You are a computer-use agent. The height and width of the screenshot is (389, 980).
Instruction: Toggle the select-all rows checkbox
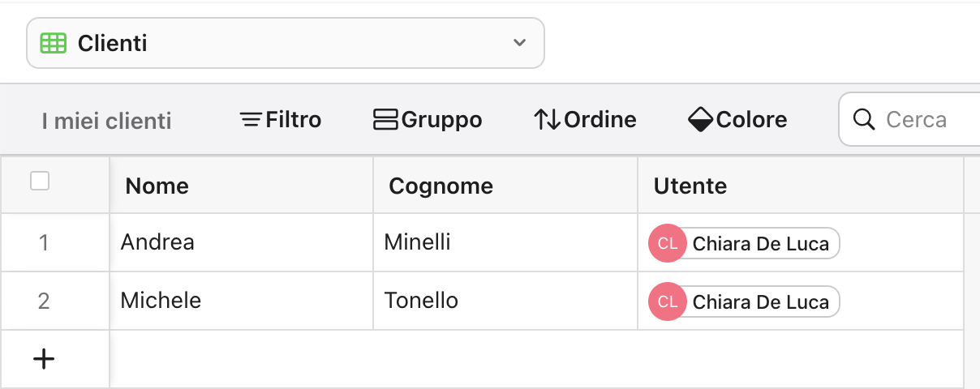pos(40,182)
